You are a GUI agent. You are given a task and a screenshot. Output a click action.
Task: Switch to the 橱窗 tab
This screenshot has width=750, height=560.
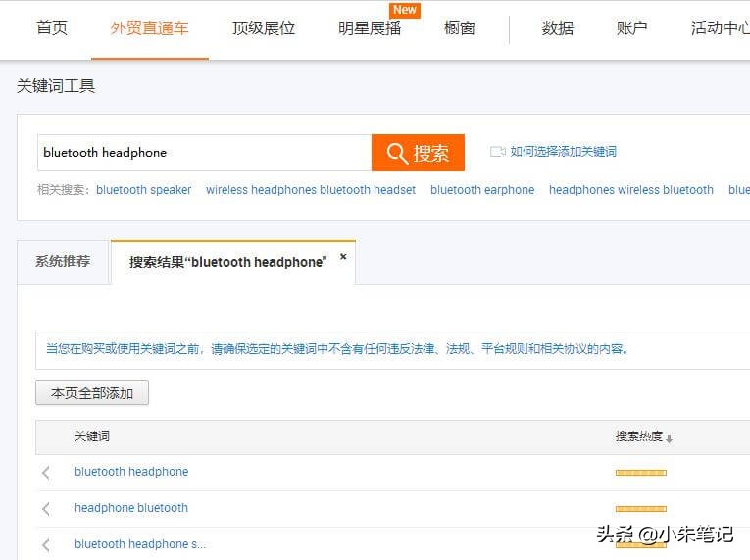(460, 27)
